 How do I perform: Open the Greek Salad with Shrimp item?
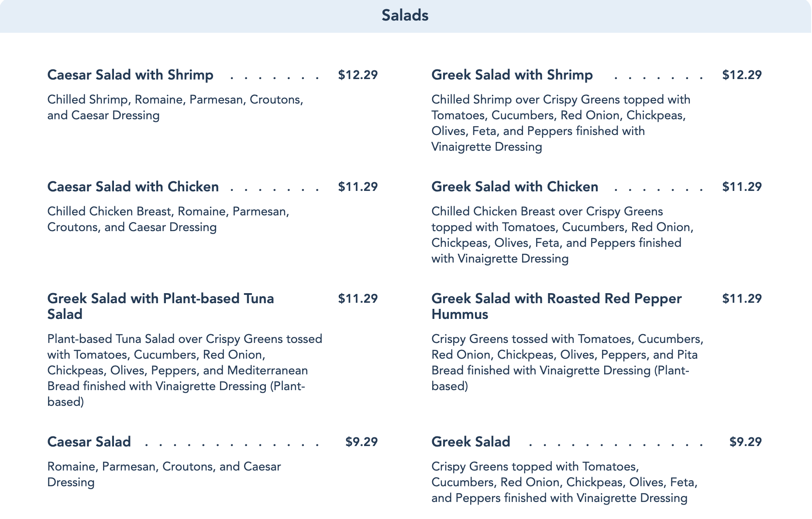[x=512, y=75]
